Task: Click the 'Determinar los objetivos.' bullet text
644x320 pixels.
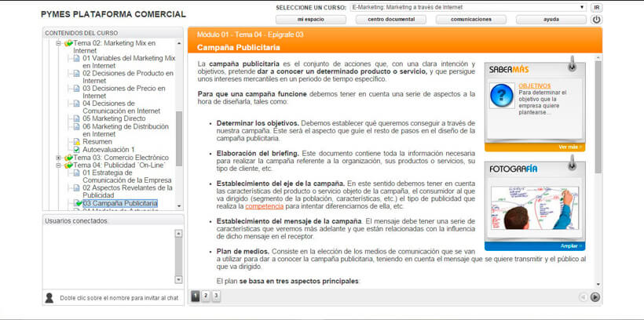Action: pos(258,123)
